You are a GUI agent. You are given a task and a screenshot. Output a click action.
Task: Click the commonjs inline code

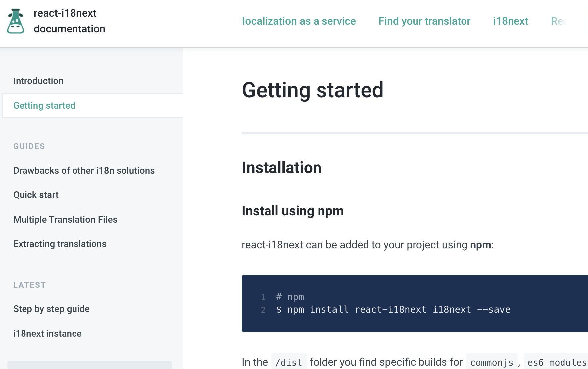pyautogui.click(x=492, y=362)
